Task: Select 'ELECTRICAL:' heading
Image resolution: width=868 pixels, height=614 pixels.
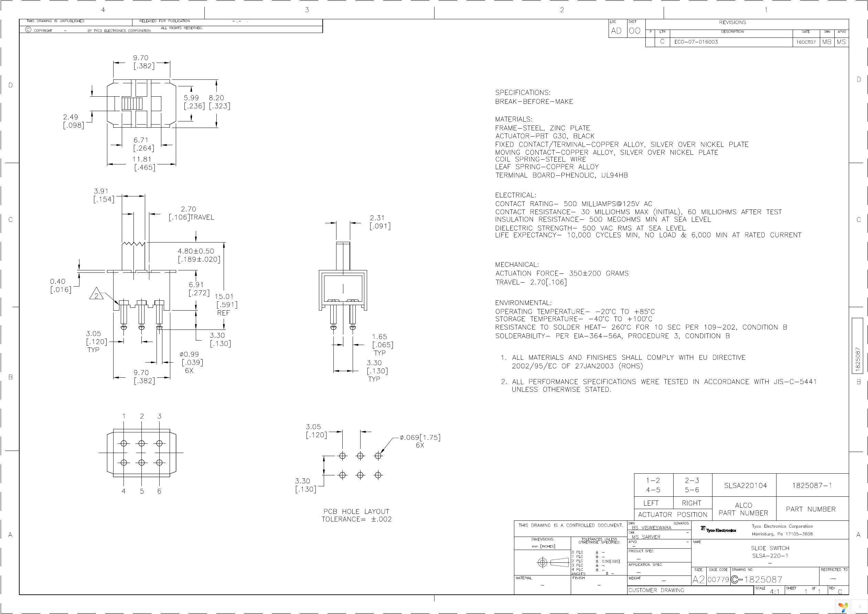Action: (x=515, y=195)
